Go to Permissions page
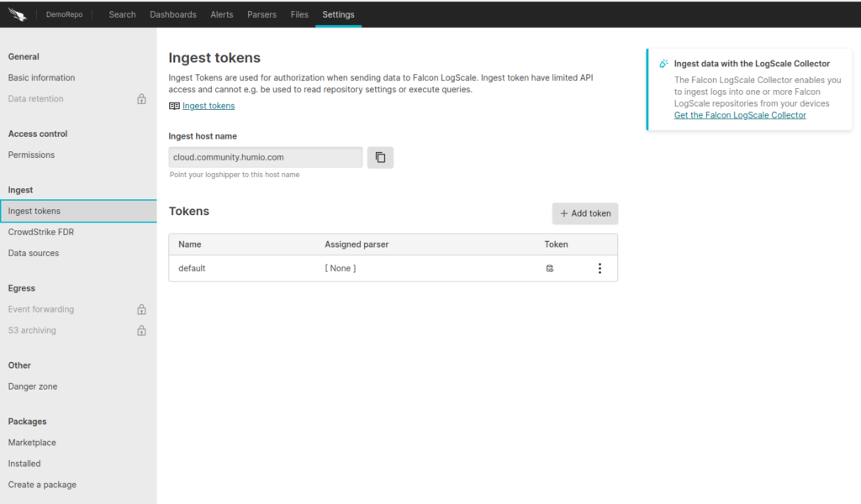 tap(31, 155)
